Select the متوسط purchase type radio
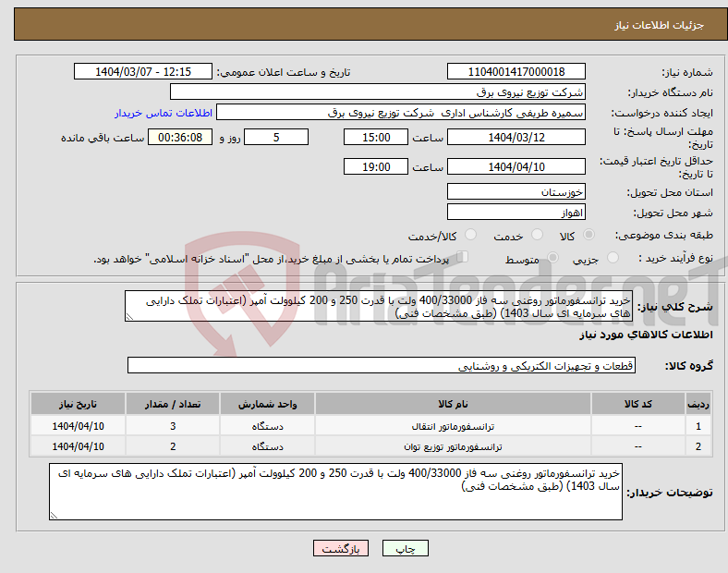 552,257
